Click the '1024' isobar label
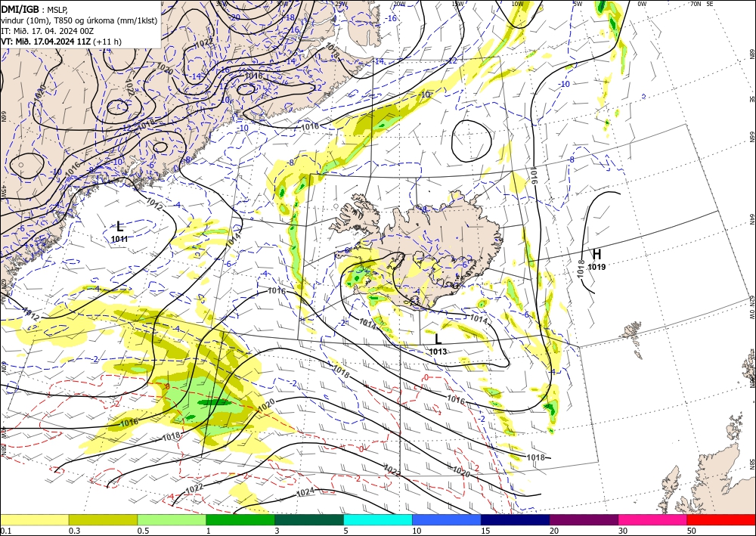This screenshot has height=536, width=756. [305, 492]
